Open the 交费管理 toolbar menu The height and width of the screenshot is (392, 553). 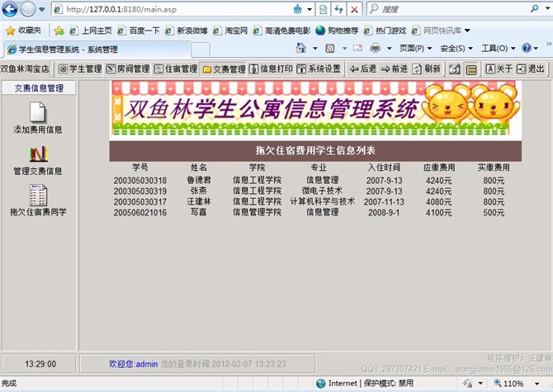(x=224, y=69)
